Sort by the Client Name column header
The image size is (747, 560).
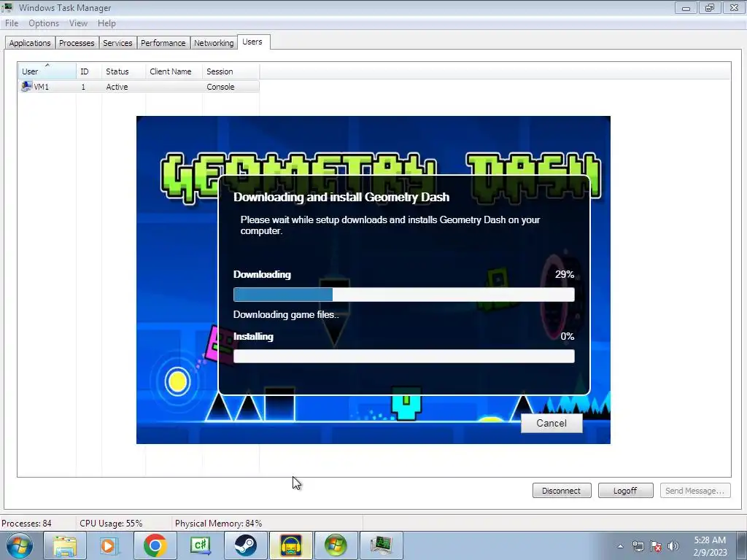point(174,71)
